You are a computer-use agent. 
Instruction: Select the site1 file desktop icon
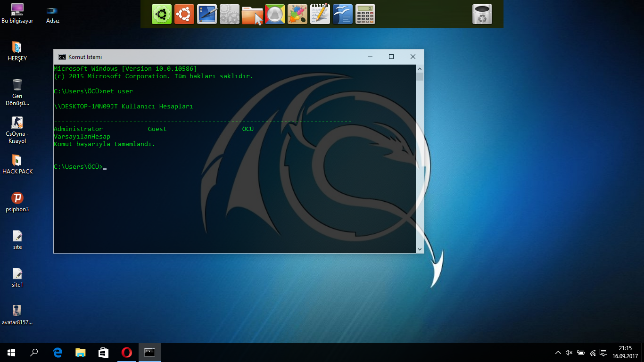point(17,278)
